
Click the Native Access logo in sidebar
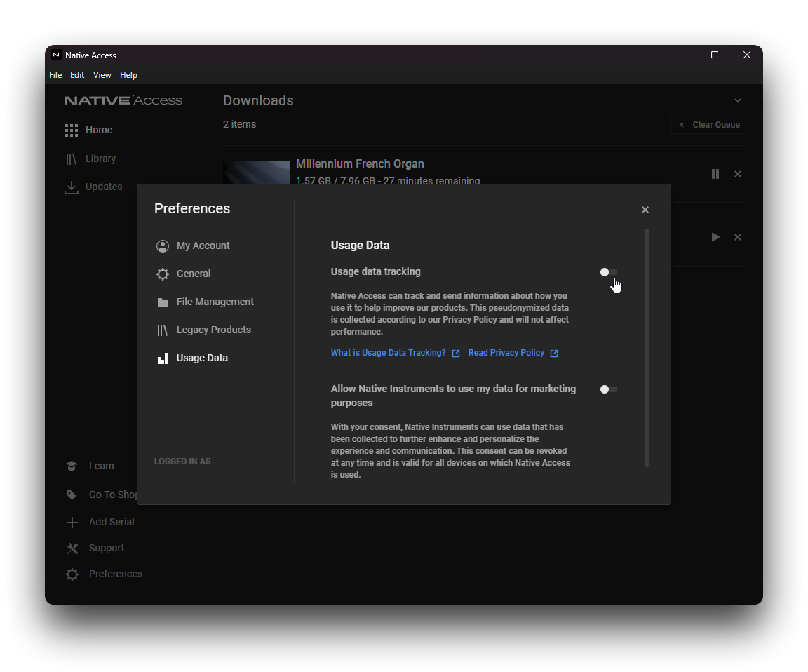click(x=123, y=100)
